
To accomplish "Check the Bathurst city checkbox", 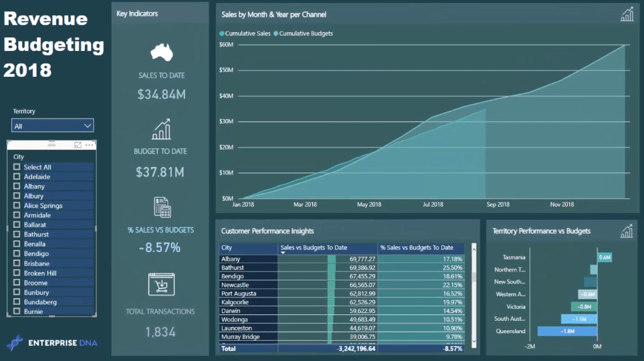I will coord(17,234).
